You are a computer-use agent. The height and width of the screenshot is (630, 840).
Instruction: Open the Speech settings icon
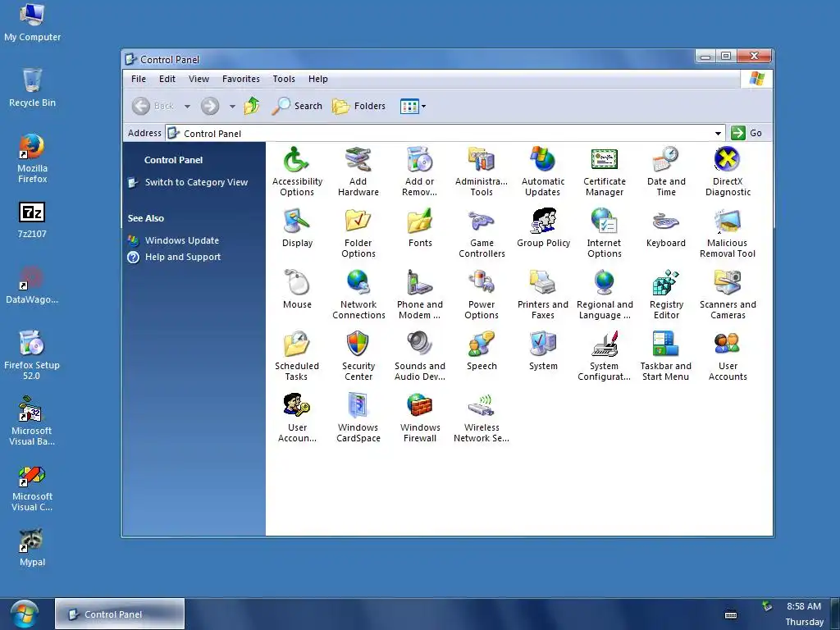(481, 351)
